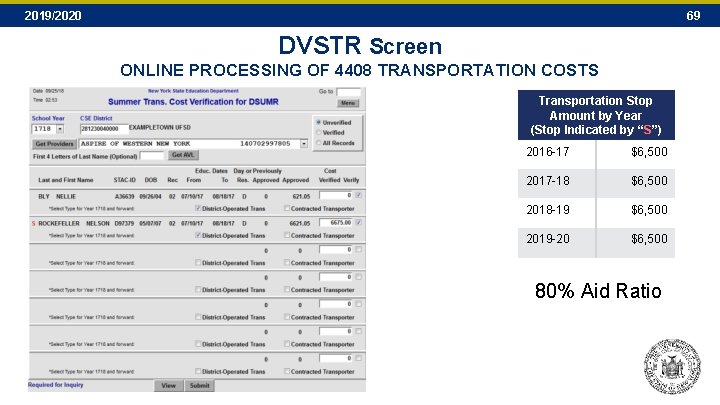This screenshot has width=720, height=405.
Task: Click the DOB 09/26/04
Action: pos(151,197)
